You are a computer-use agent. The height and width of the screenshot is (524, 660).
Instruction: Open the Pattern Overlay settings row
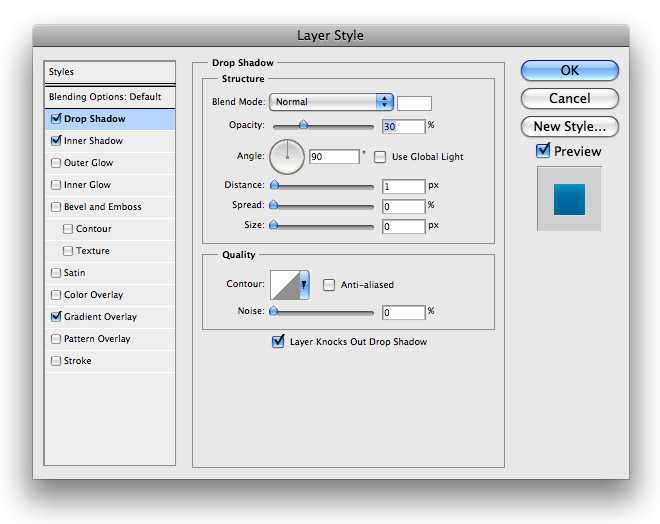[110, 339]
